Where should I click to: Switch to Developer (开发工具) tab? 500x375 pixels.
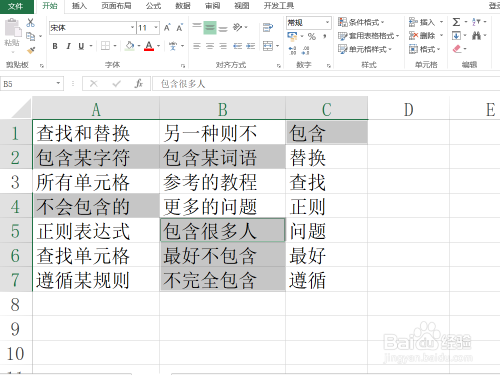279,6
